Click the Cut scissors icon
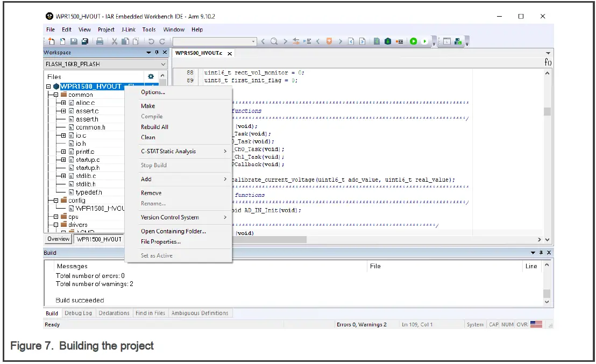 (x=115, y=41)
